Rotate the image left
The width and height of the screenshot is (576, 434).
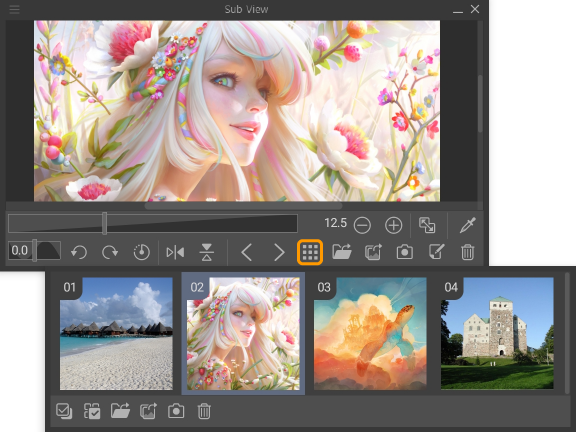coord(79,252)
